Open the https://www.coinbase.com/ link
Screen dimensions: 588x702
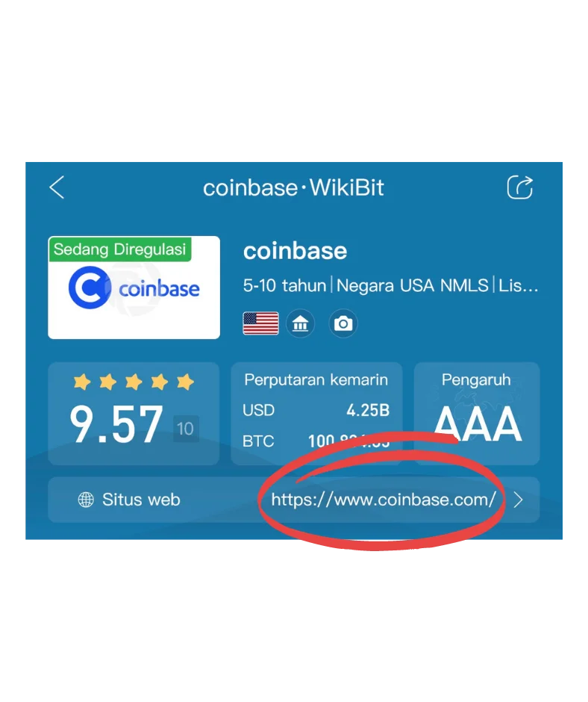(384, 499)
